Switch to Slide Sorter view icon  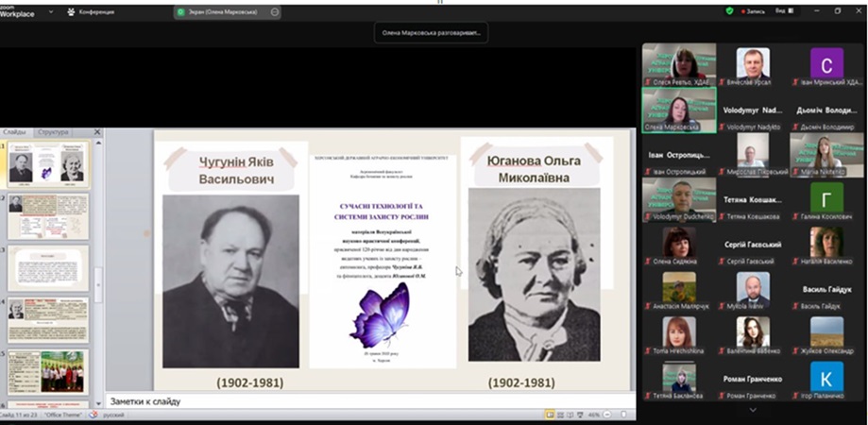point(563,416)
